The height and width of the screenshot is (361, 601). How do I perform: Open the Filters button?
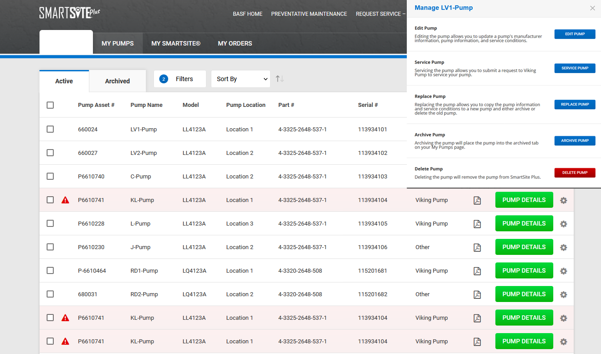pos(180,79)
